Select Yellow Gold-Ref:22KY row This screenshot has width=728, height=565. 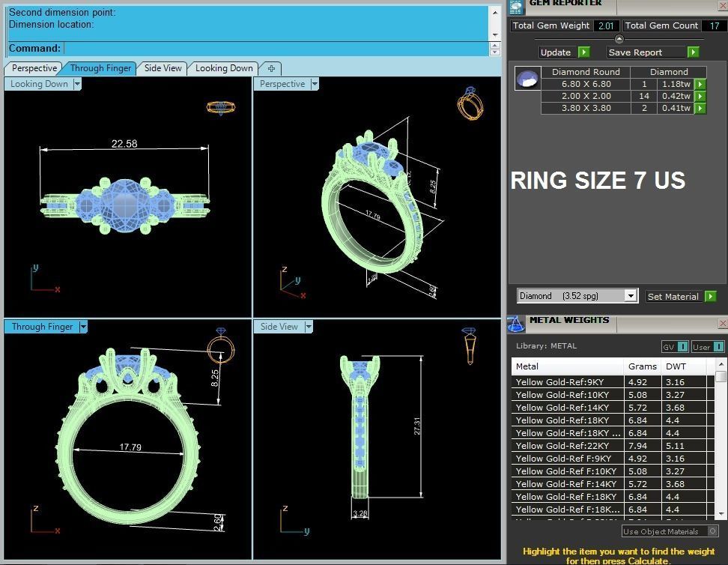click(612, 446)
